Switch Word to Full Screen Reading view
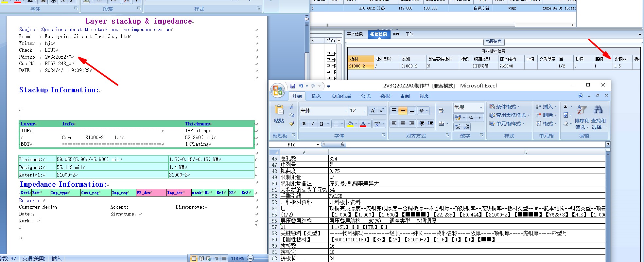Image resolution: width=644 pixels, height=262 pixels. tap(201, 258)
